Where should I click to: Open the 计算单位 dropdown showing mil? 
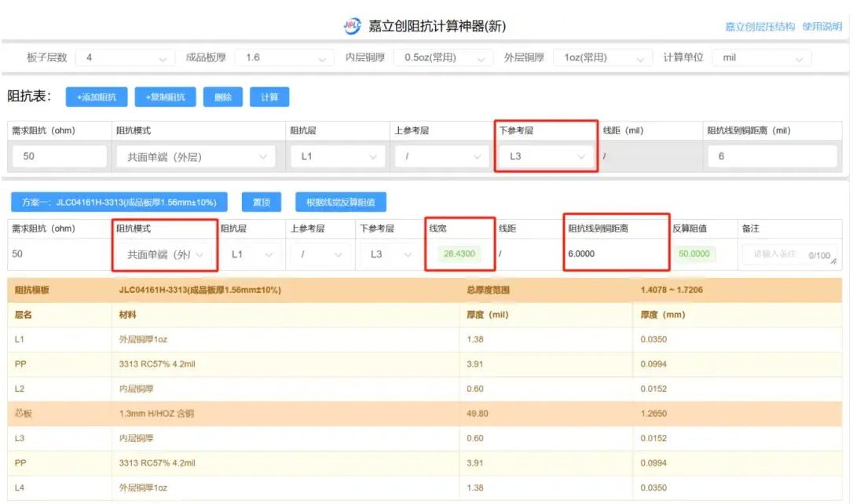click(762, 57)
